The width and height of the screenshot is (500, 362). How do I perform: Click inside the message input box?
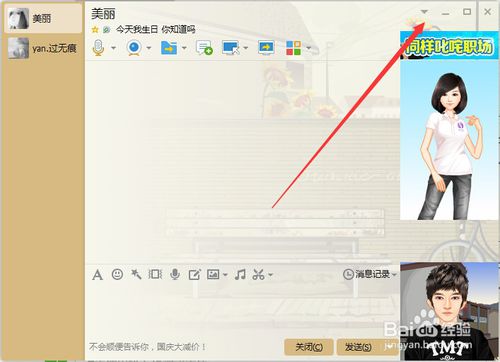[243, 310]
